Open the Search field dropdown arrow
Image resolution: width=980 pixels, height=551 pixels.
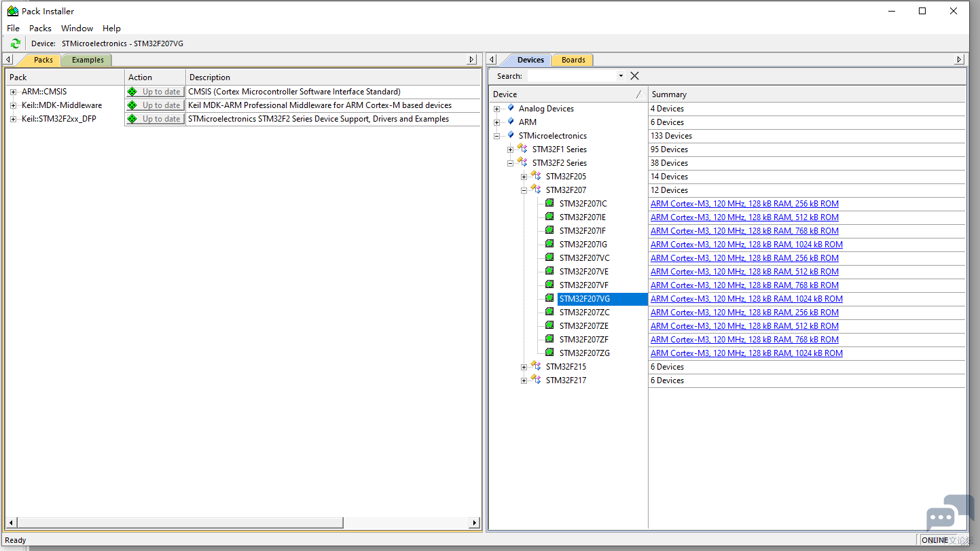(621, 76)
